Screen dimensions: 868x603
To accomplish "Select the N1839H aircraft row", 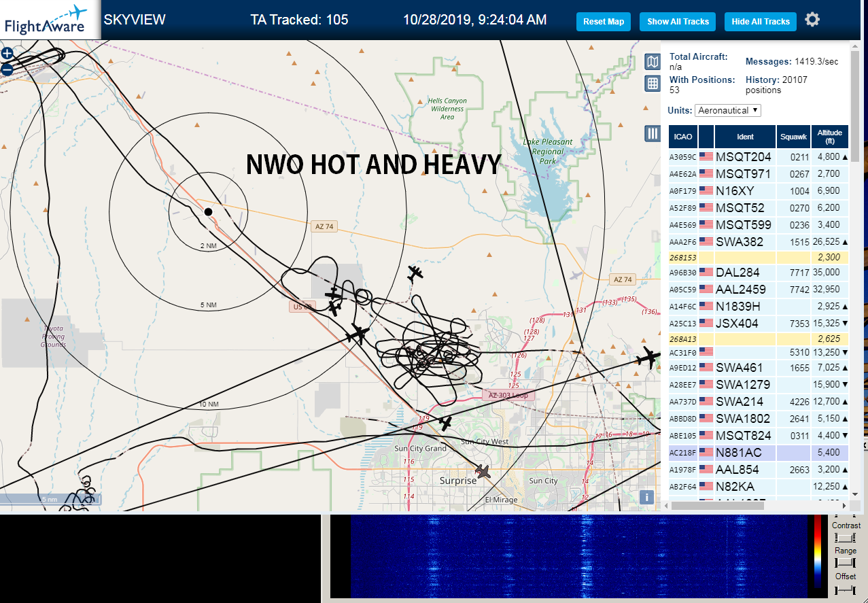I will click(x=759, y=307).
